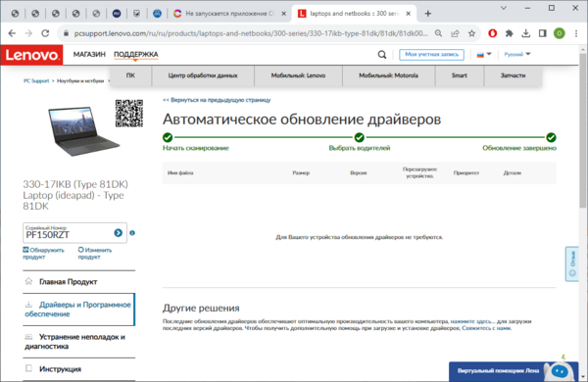Click the 'Свяжитесь с нами' link
588x382 pixels.
click(486, 328)
